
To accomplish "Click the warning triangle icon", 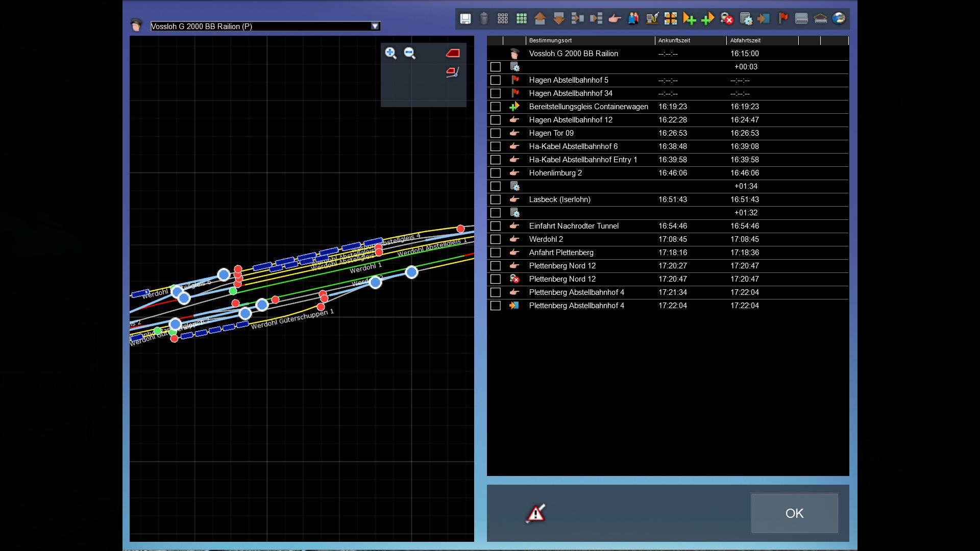I will point(535,513).
